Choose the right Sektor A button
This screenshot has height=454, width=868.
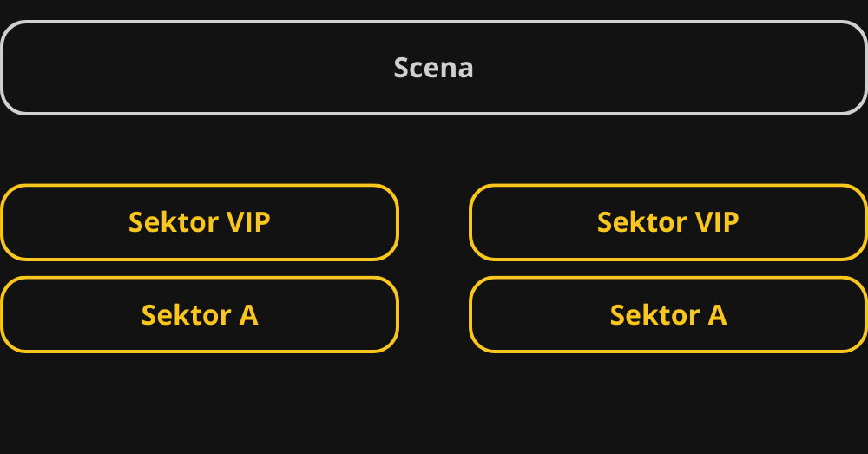coord(668,314)
